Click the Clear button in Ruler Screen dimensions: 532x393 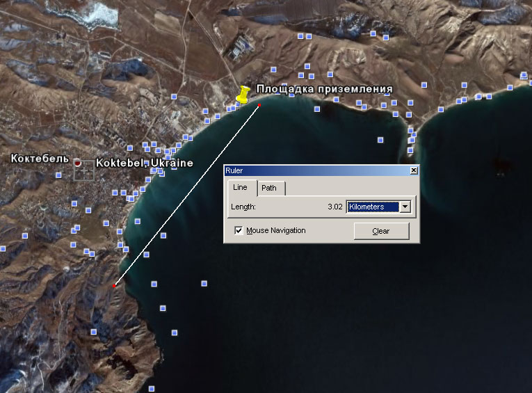[381, 231]
